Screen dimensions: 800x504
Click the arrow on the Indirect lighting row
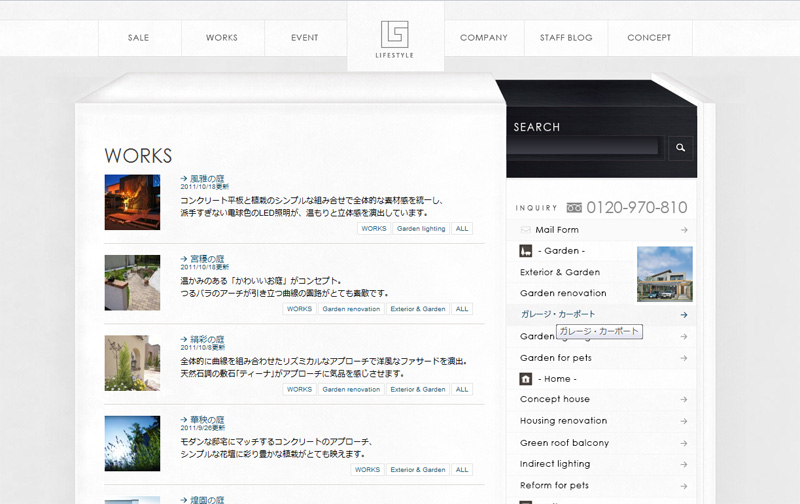[x=684, y=464]
